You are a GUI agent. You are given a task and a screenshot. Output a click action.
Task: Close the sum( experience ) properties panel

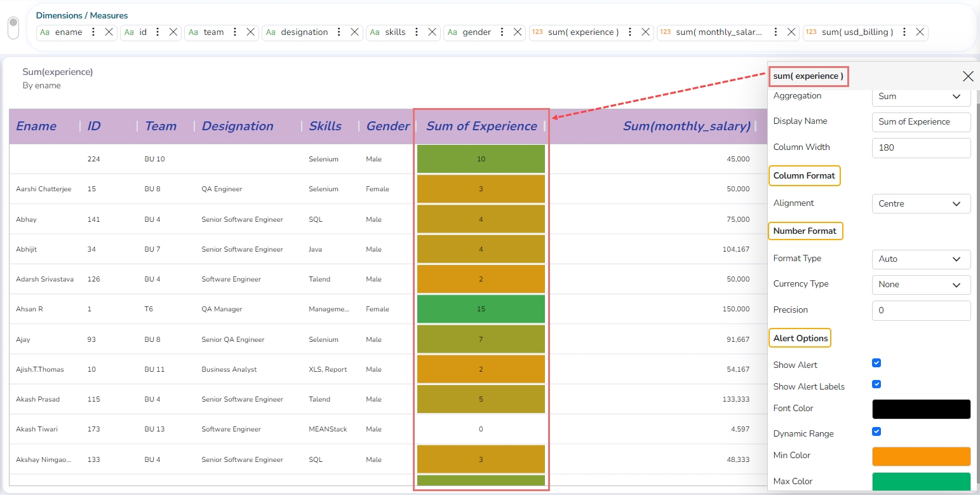coord(968,76)
